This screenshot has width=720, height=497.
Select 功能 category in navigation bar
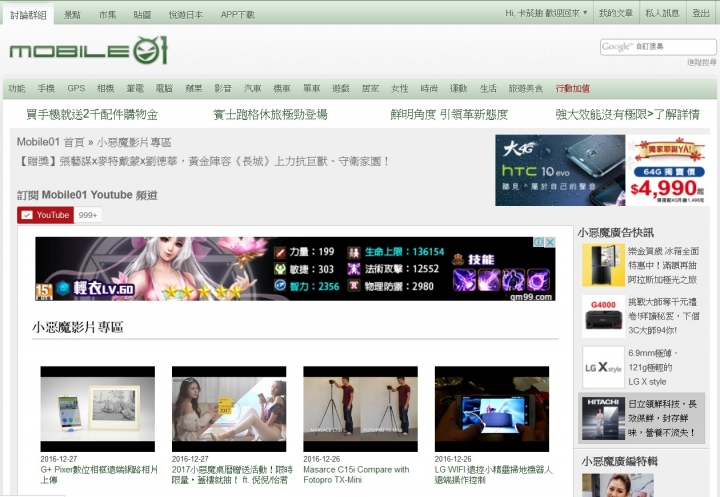tap(17, 88)
